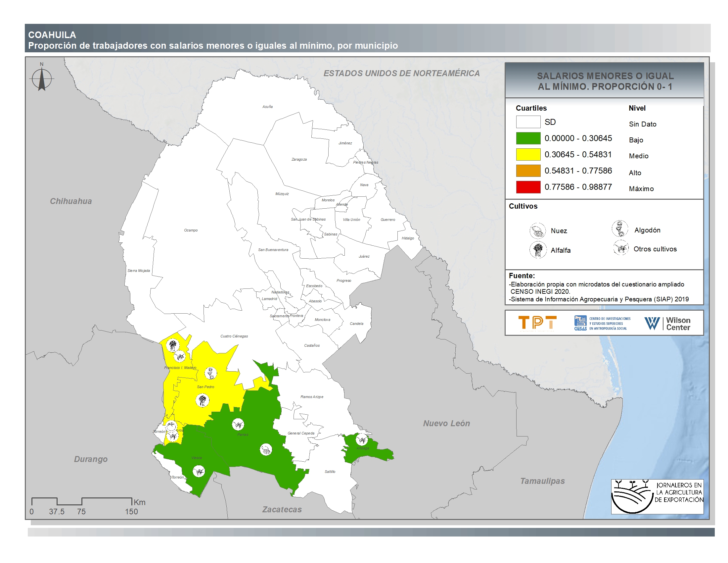
Task: Click the Ocampo municipality label
Action: coord(191,230)
